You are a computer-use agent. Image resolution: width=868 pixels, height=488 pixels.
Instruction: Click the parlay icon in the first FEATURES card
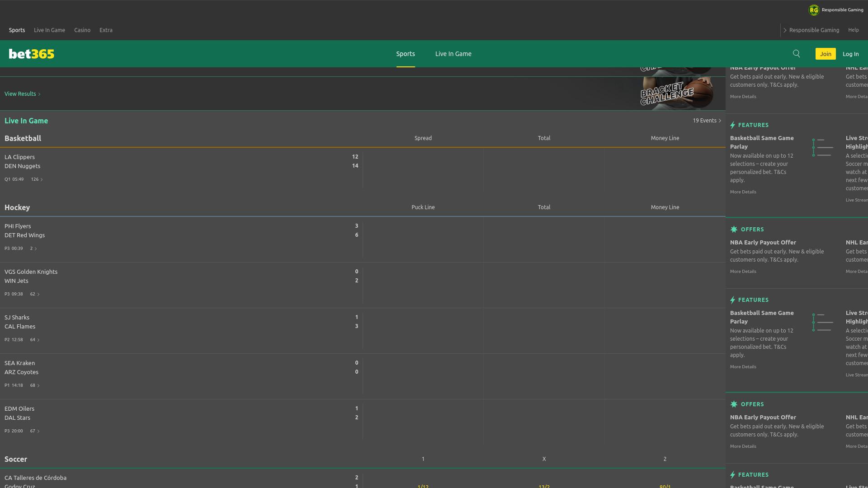click(x=822, y=147)
